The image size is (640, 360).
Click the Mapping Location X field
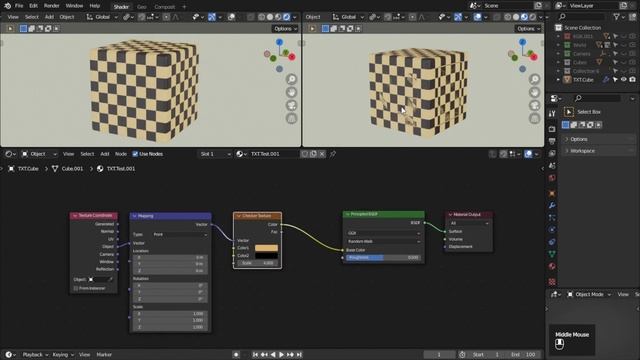[x=170, y=258]
